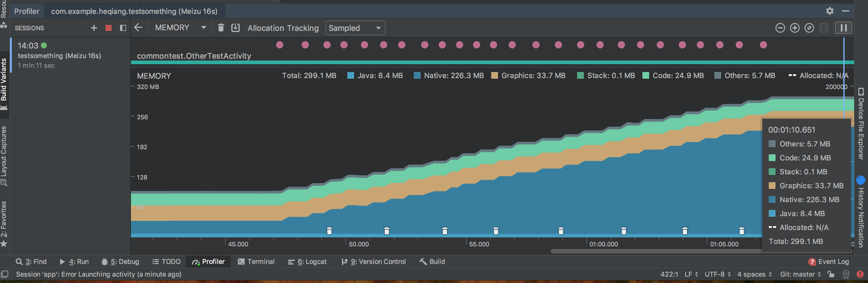Open profiler settings gear
The width and height of the screenshot is (868, 283).
pos(830,11)
